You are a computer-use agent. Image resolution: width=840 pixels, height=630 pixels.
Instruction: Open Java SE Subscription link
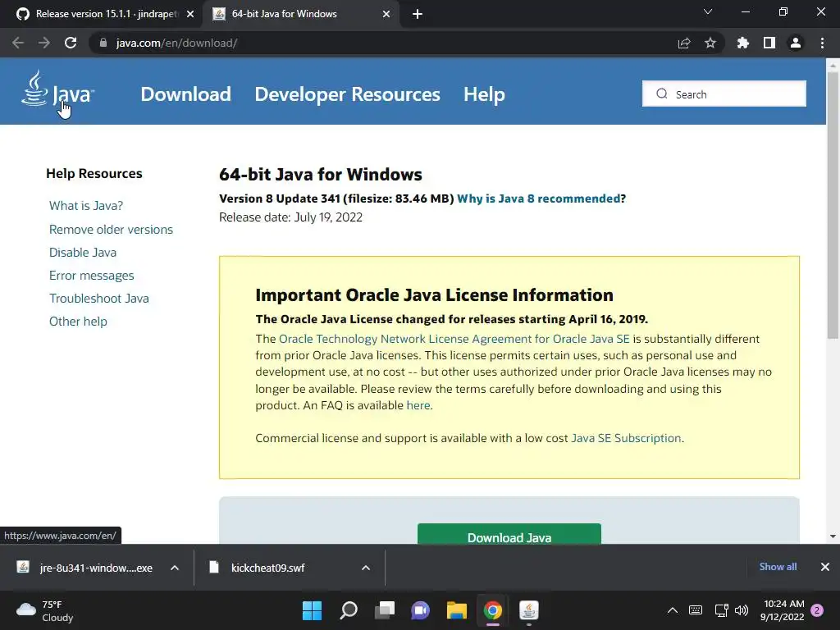tap(626, 438)
